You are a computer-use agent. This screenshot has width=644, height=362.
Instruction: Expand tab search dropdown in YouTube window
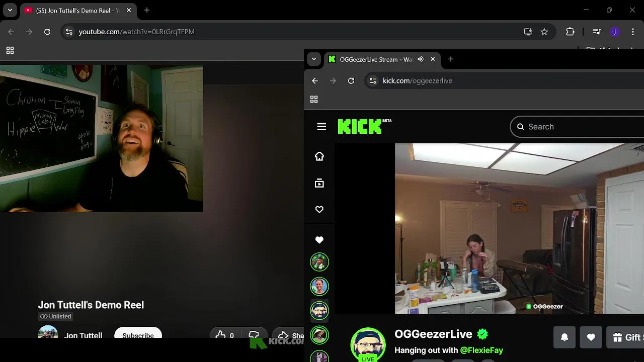[10, 10]
